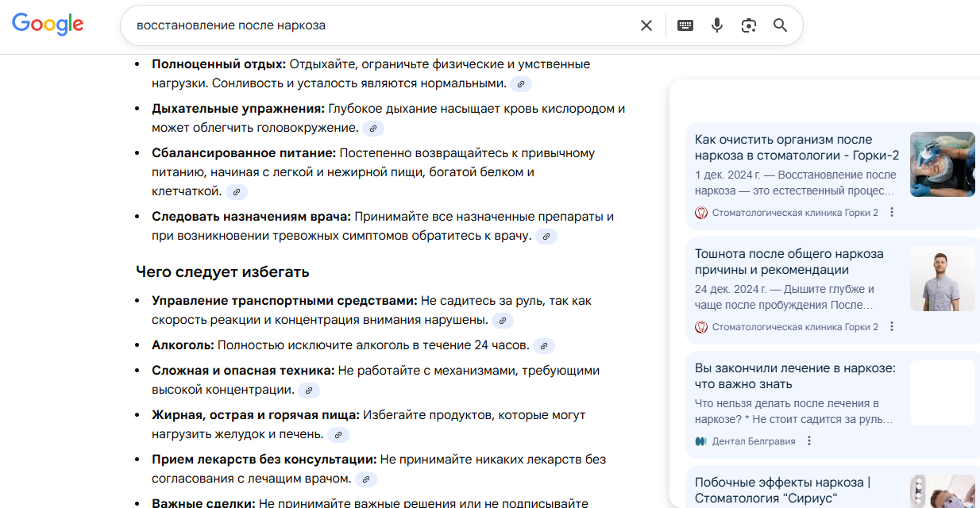Open 'Вы закончили лечение в наркозе: что важно знать'
Screen dimensions: 980x508
[x=795, y=376]
